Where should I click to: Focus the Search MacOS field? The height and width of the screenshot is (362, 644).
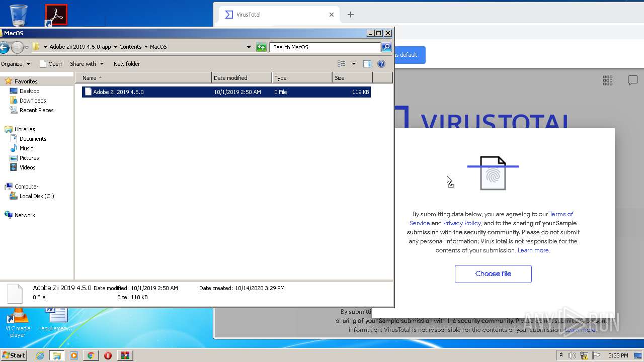[325, 47]
